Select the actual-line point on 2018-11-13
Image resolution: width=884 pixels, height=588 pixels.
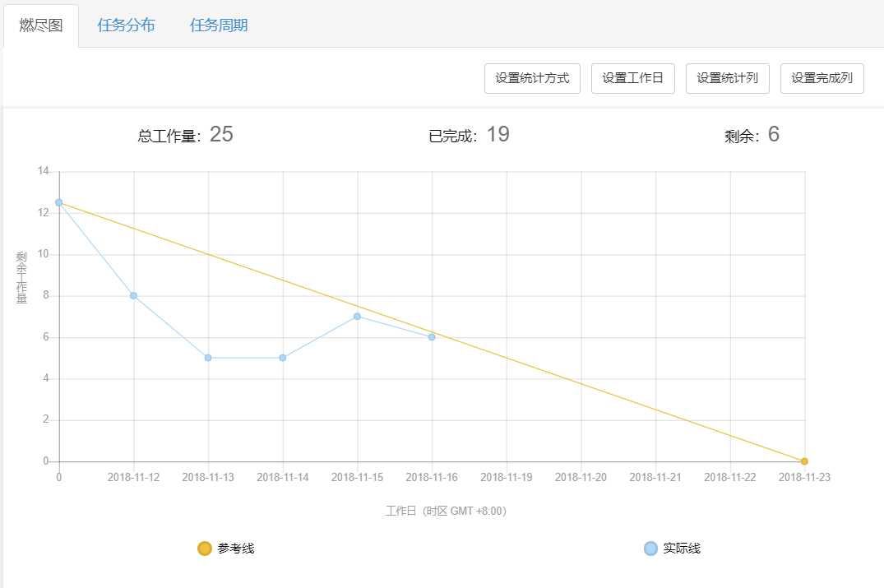tap(208, 358)
